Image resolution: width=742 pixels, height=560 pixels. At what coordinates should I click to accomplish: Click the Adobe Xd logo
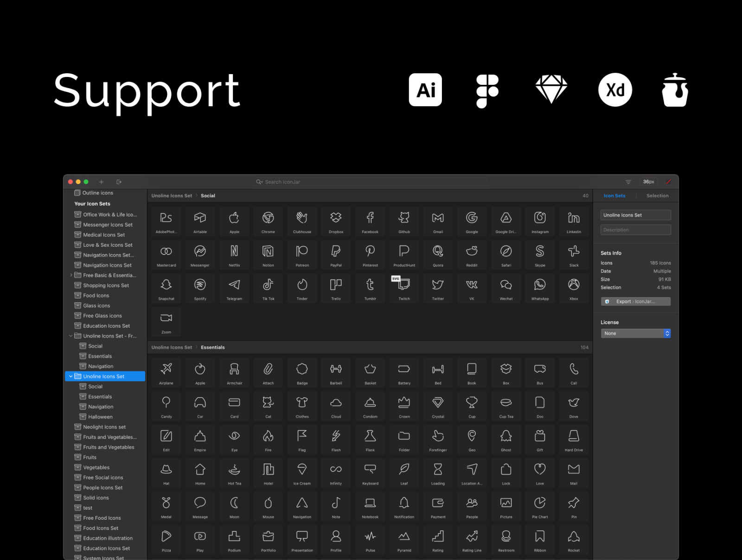615,90
